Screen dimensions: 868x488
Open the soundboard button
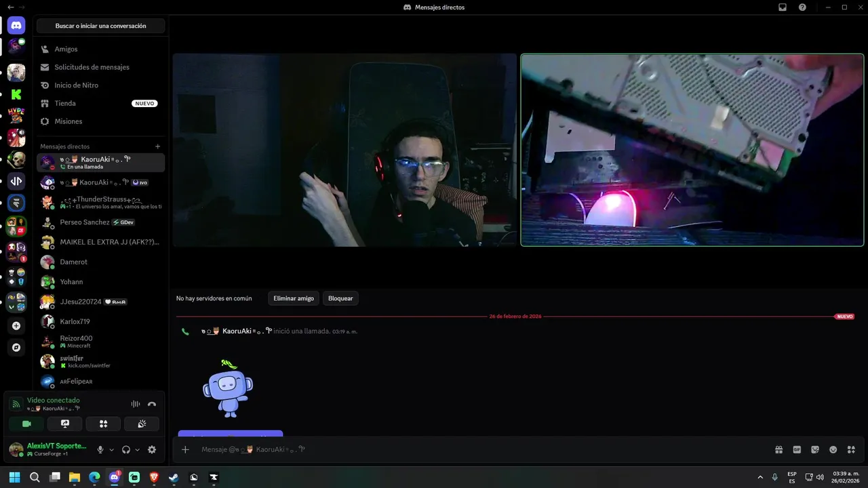coord(142,424)
